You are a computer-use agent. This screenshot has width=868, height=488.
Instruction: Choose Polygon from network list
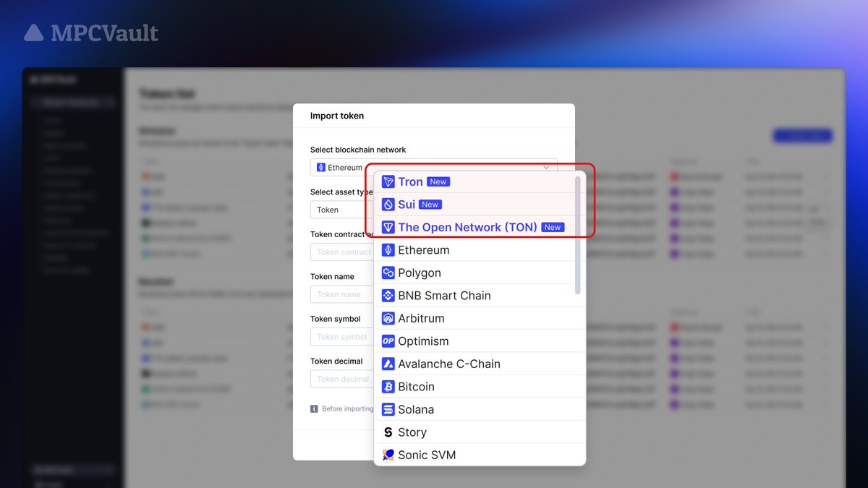pos(480,273)
